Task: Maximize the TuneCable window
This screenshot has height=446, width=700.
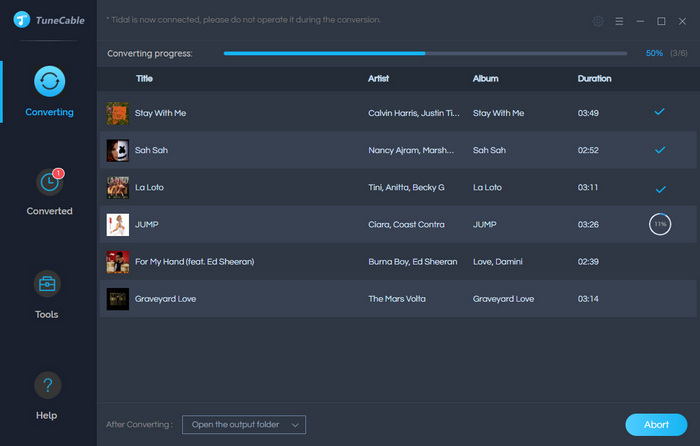Action: [x=661, y=21]
